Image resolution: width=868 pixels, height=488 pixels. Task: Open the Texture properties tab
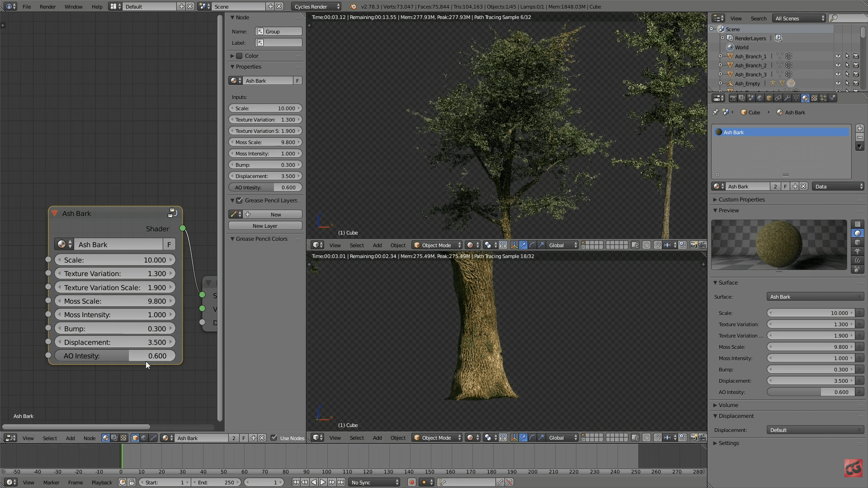click(x=814, y=98)
